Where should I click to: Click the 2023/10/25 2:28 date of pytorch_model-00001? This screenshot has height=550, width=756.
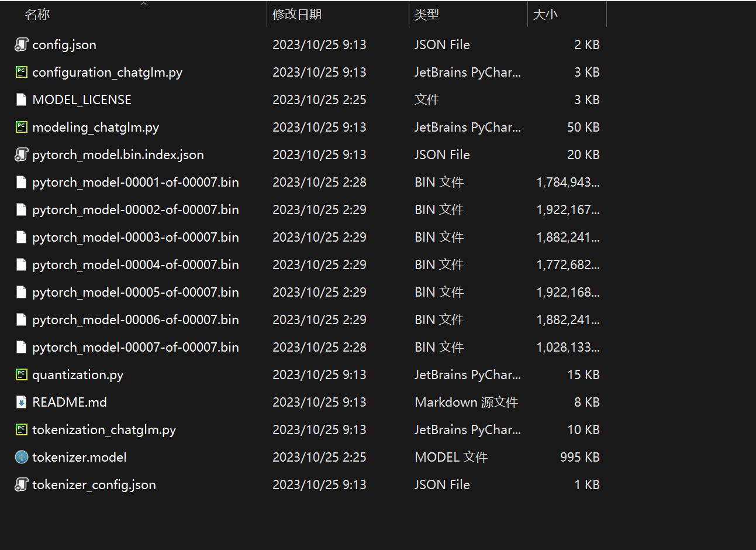click(x=319, y=182)
